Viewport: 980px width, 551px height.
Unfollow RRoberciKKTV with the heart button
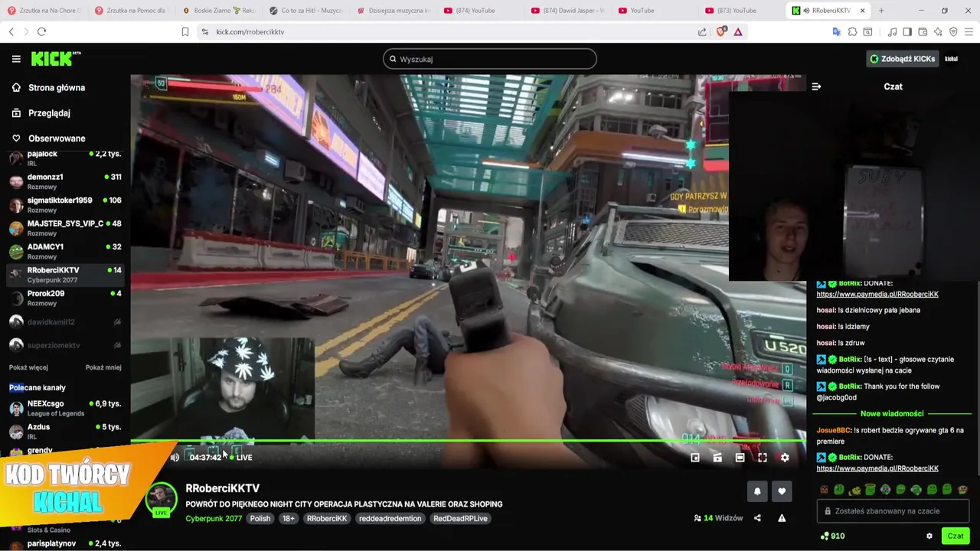(x=782, y=491)
